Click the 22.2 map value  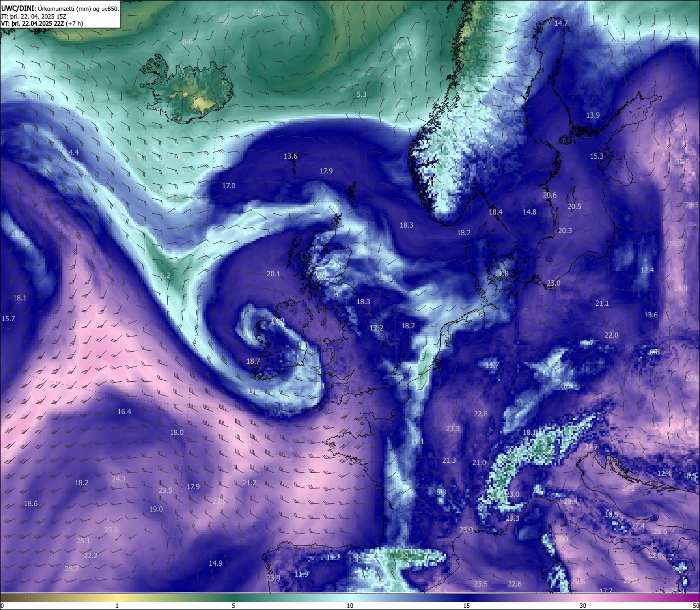click(x=91, y=555)
